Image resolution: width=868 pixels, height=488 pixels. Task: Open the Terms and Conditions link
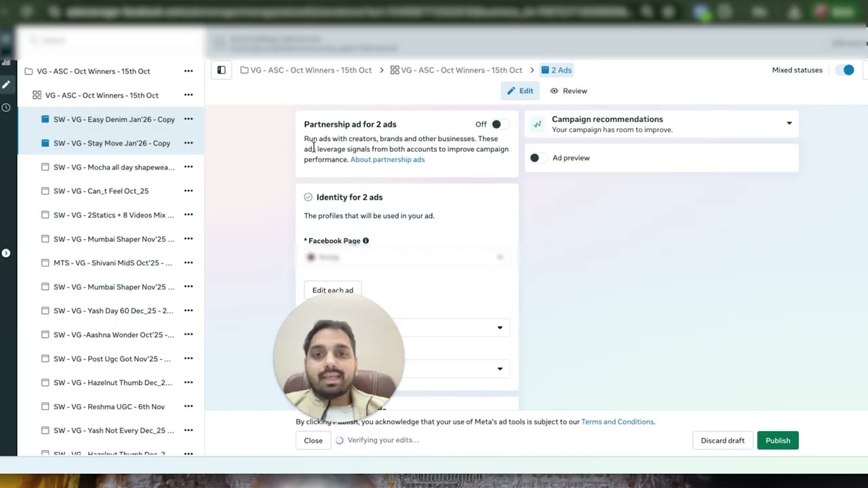point(617,422)
